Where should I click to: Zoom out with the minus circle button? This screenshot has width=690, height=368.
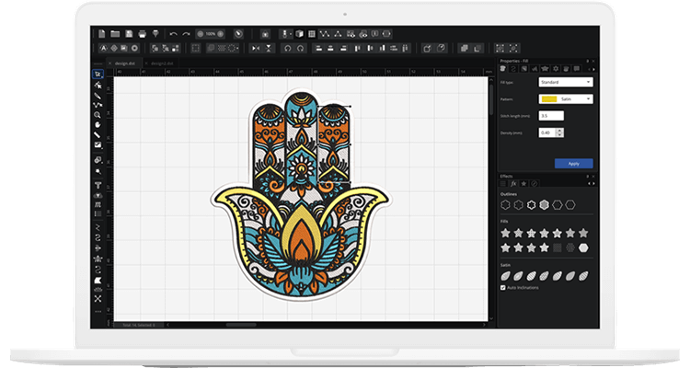200,34
